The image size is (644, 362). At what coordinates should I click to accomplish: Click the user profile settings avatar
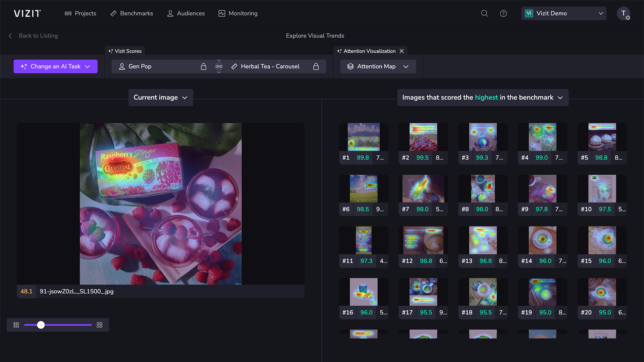click(x=623, y=13)
